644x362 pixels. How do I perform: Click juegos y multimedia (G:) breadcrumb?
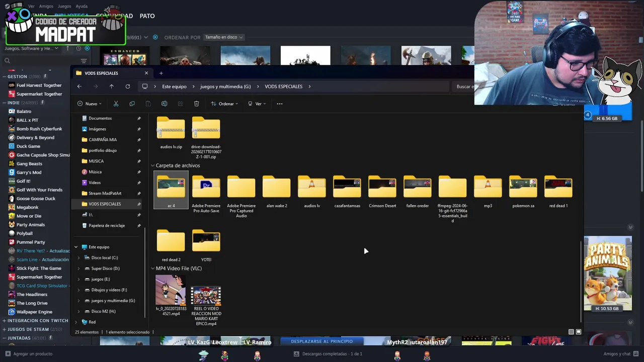225,86
